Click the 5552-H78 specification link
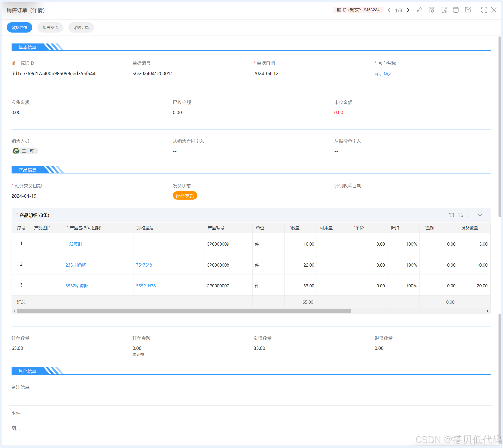The height and width of the screenshot is (448, 503). click(146, 286)
